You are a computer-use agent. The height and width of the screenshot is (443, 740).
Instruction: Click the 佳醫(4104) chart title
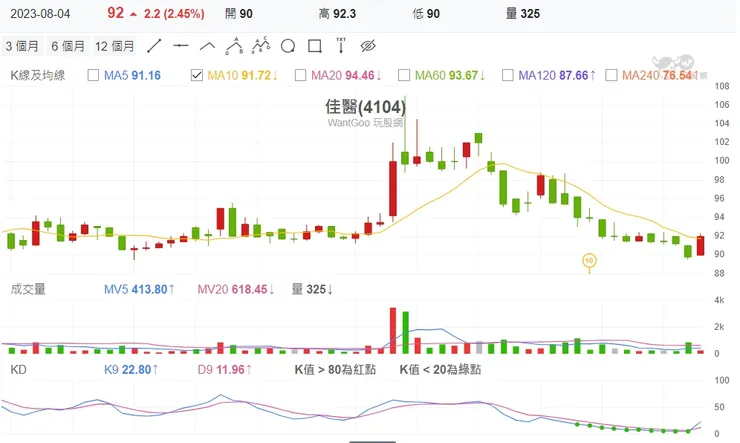pyautogui.click(x=365, y=107)
